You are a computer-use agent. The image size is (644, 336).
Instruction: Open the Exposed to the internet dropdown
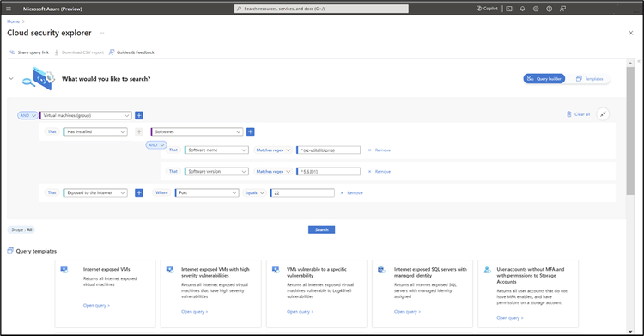pos(95,192)
